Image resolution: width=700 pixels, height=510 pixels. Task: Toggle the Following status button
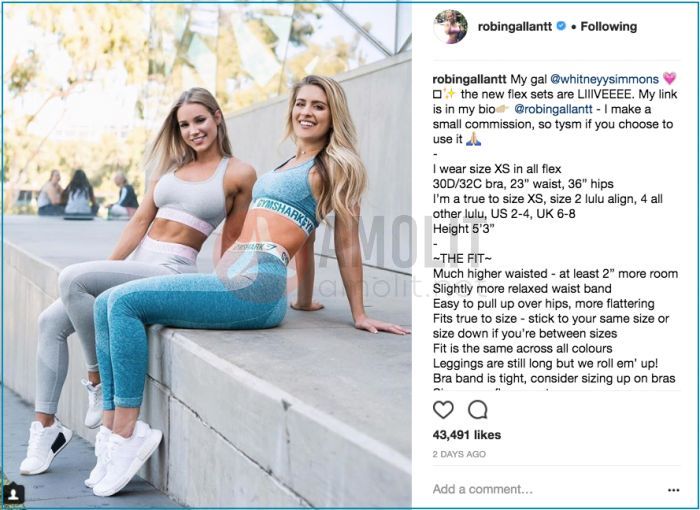click(x=608, y=27)
